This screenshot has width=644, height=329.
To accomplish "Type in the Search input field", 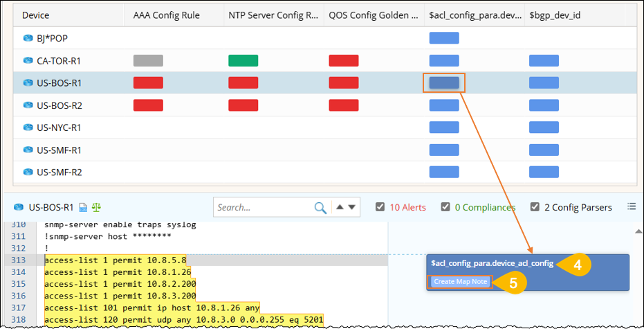I will coord(263,207).
